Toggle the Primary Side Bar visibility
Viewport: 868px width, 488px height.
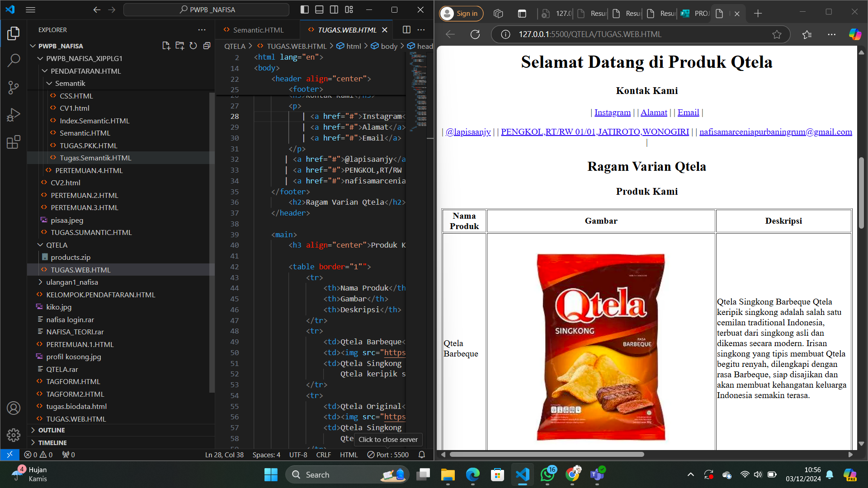point(304,9)
